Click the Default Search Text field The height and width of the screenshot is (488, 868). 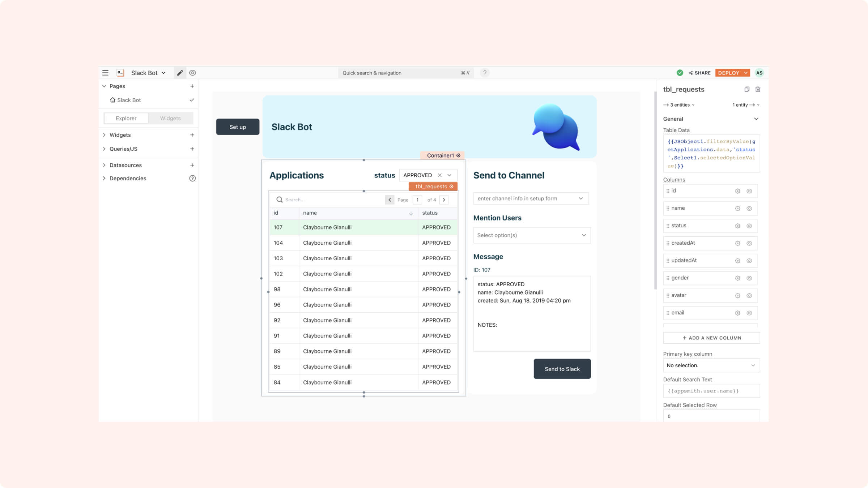711,391
